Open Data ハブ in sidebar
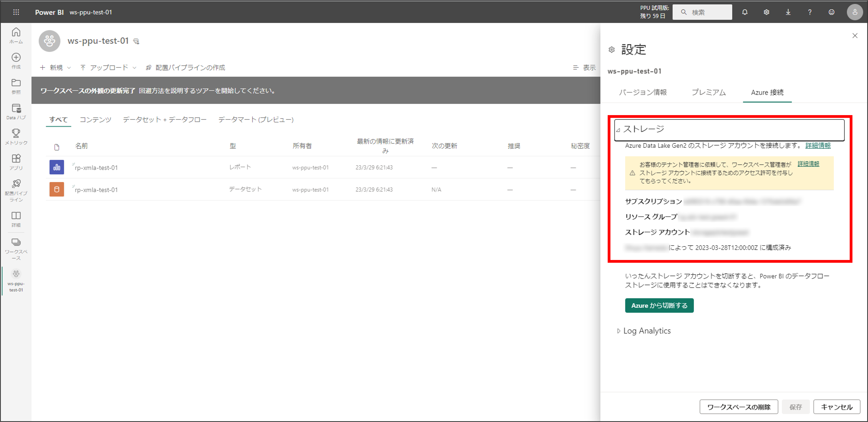 16,112
